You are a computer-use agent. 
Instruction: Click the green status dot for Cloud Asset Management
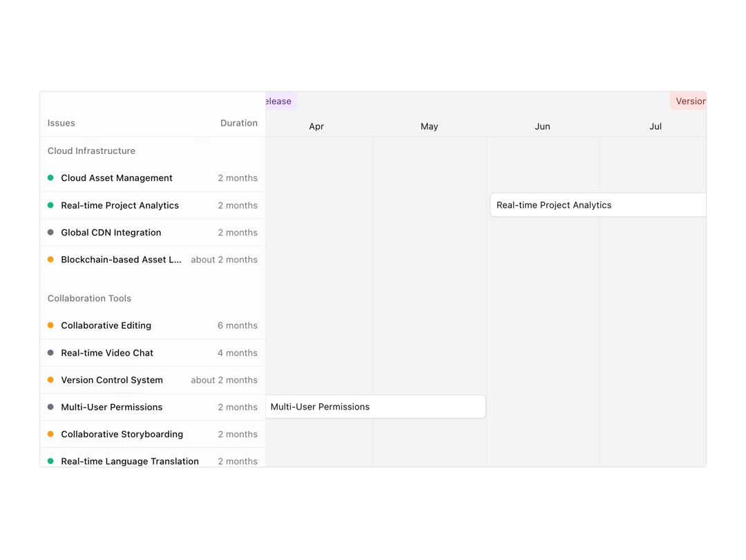click(50, 178)
